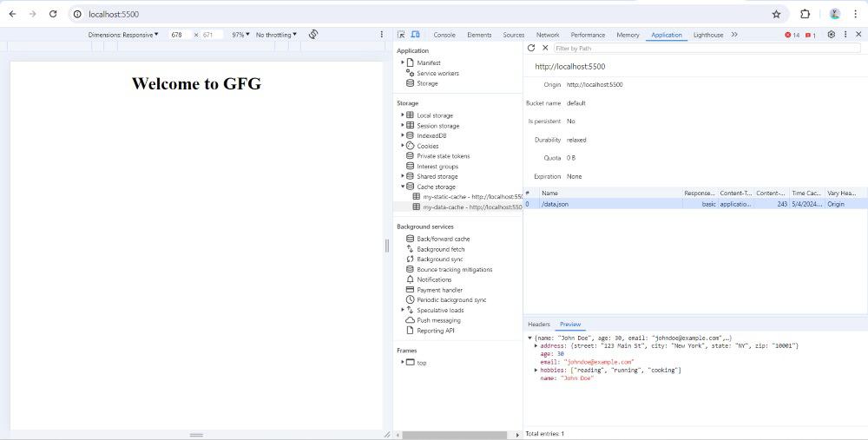
Task: Click the Filter by Path input field
Action: tap(707, 48)
